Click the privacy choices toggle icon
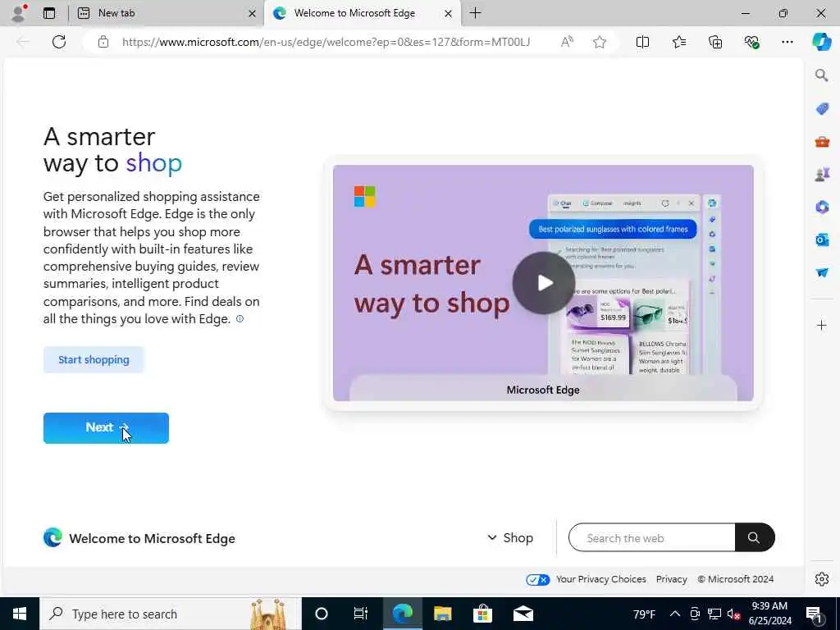The width and height of the screenshot is (840, 630). click(538, 580)
